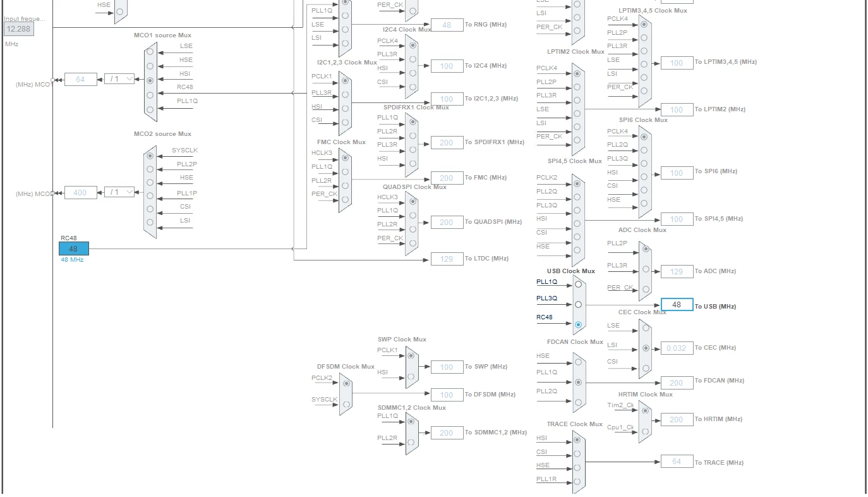Select CSI in CEC Clock Mux
The image size is (868, 497).
(646, 368)
